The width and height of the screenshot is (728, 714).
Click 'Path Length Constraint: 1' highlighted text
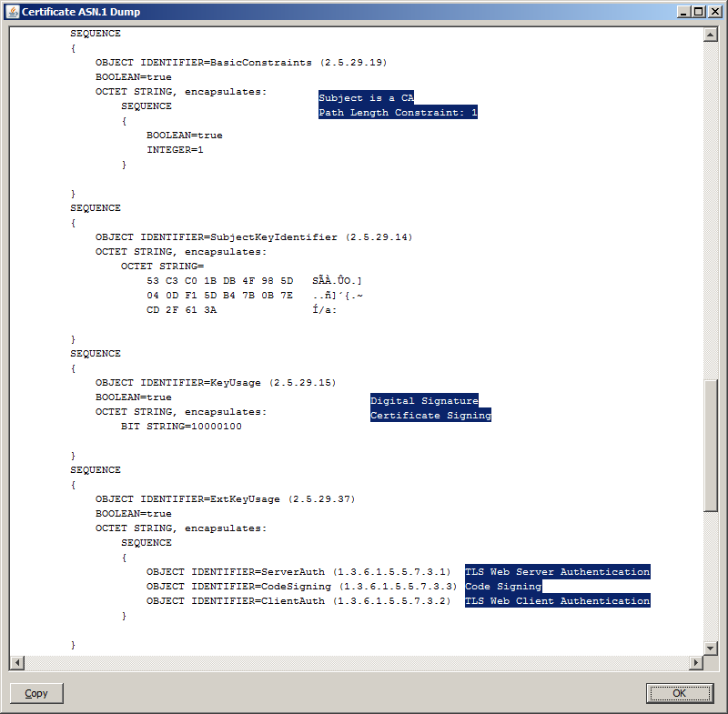tap(398, 113)
